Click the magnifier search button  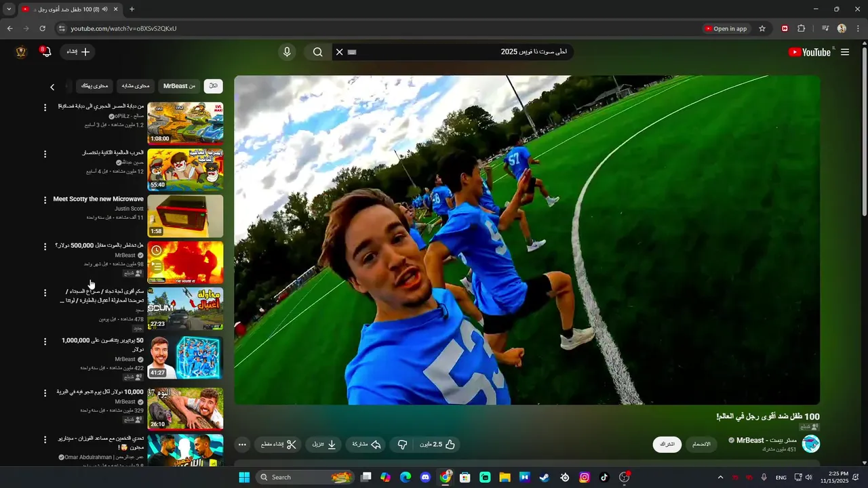tap(317, 52)
